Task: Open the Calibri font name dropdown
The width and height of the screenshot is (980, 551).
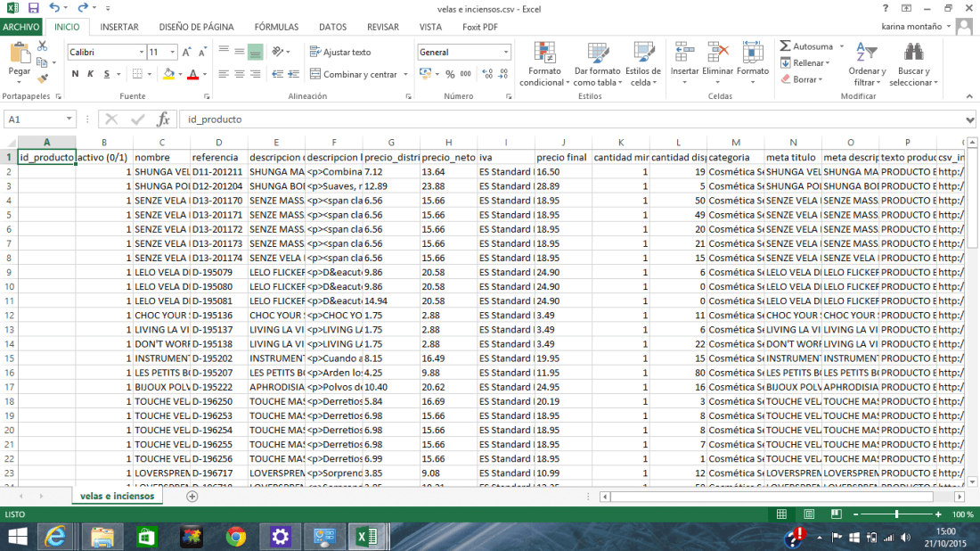Action: pos(142,53)
